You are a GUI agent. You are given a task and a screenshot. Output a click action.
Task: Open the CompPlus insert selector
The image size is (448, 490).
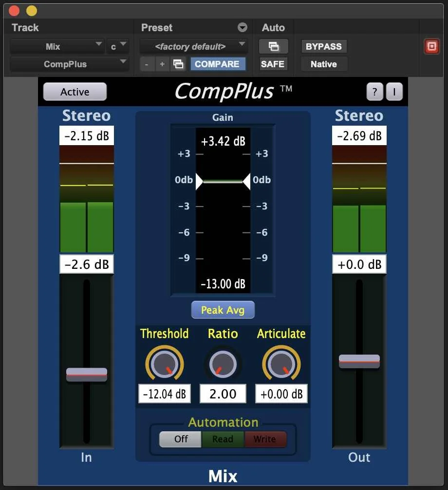point(69,64)
